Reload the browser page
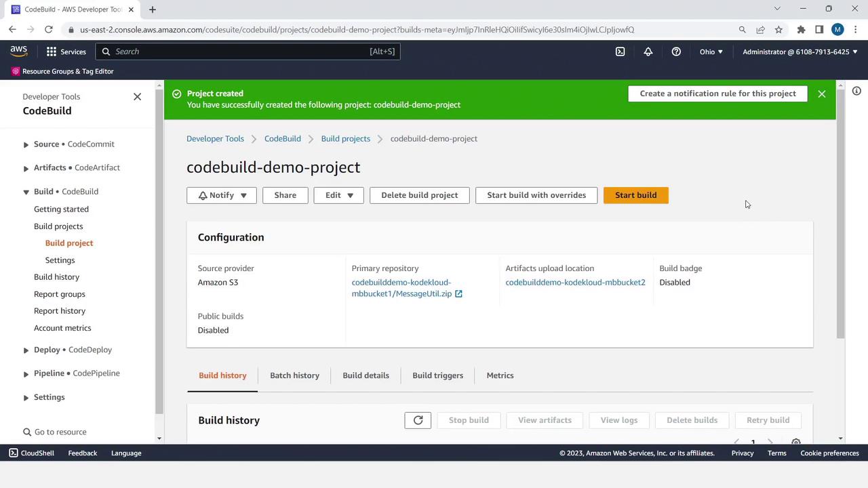 coord(49,30)
